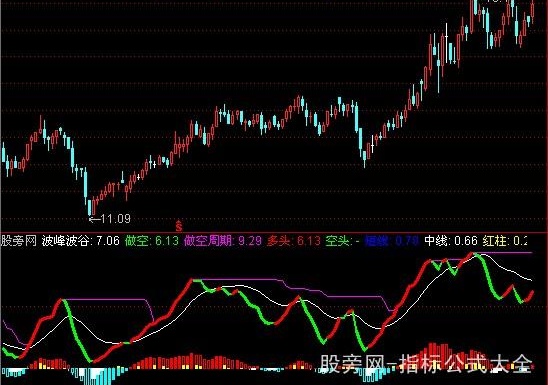
Task: Select the 波峰波谷: 7.06 indicator value
Action: (81, 241)
